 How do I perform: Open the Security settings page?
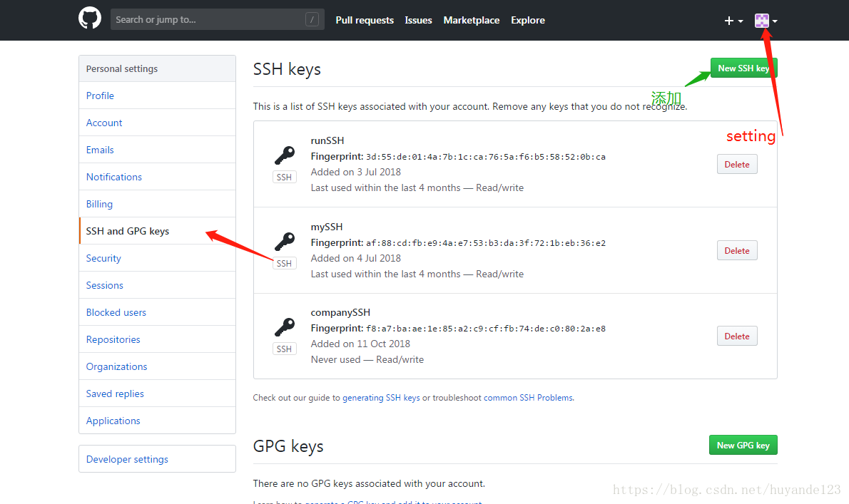coord(157,258)
